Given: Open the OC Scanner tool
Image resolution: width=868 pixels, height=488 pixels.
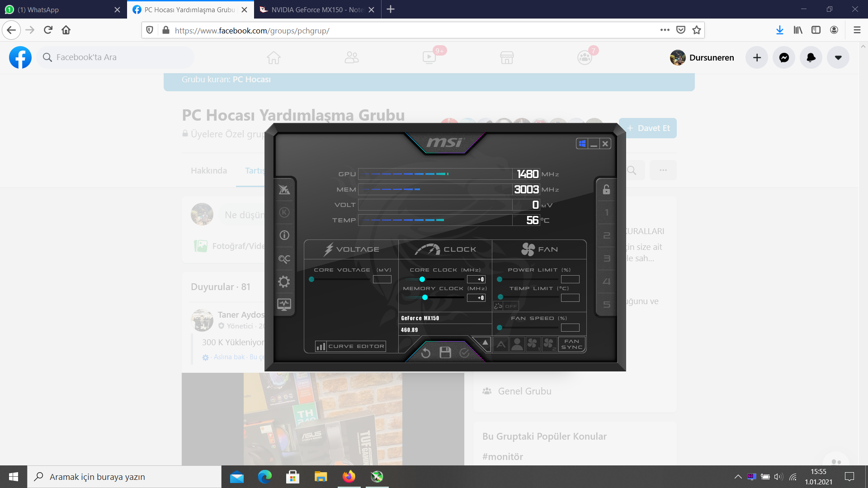Looking at the screenshot, I should (284, 259).
